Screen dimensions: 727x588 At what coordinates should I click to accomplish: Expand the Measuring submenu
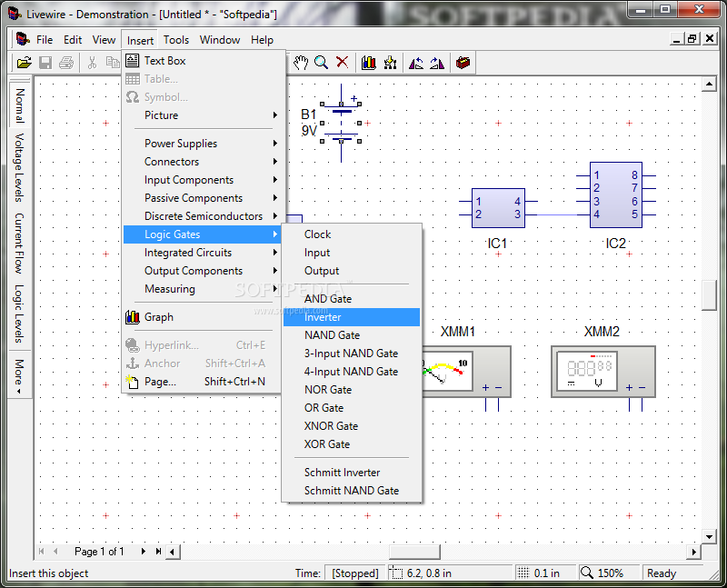(x=204, y=289)
